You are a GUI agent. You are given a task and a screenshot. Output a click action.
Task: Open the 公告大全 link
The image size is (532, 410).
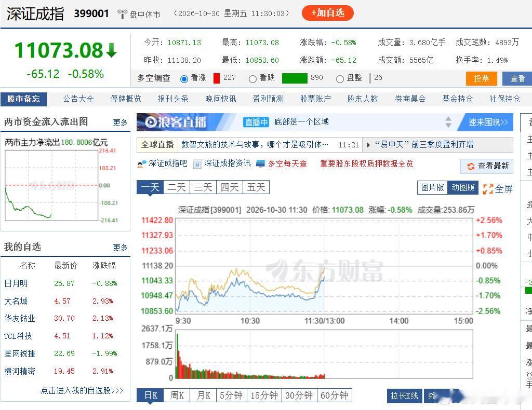(78, 99)
